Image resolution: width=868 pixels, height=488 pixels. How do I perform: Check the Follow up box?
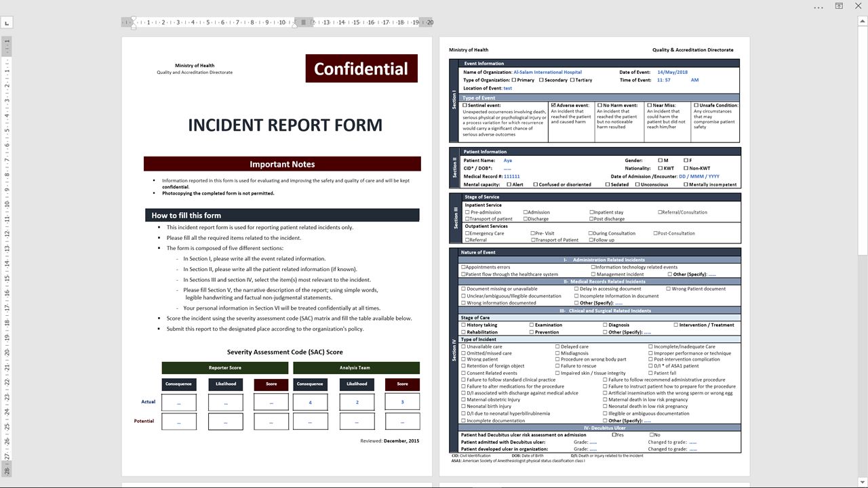coord(591,240)
